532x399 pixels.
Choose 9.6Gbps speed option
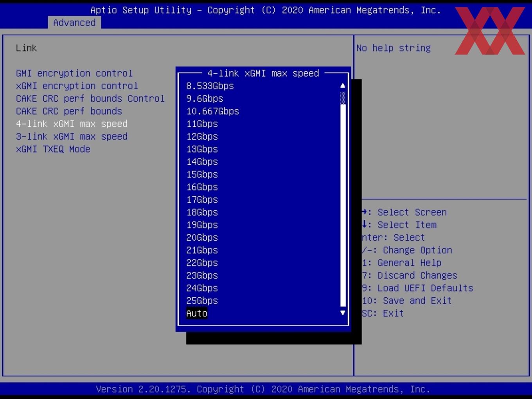tap(205, 99)
